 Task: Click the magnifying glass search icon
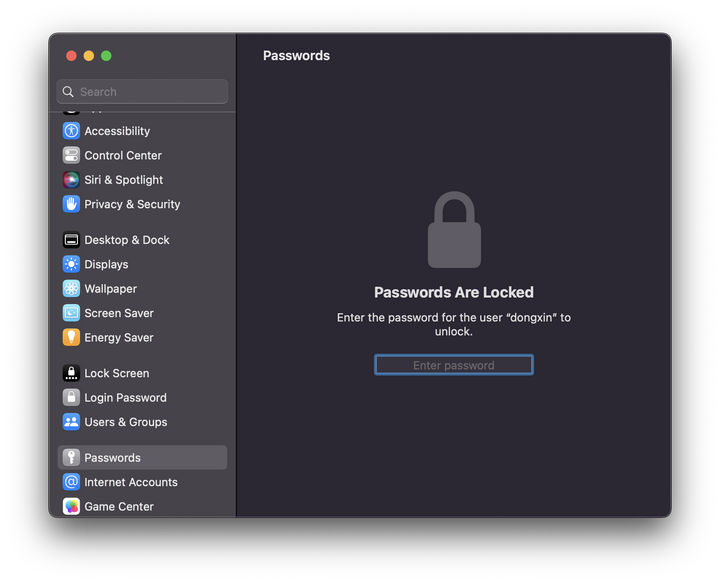tap(68, 92)
